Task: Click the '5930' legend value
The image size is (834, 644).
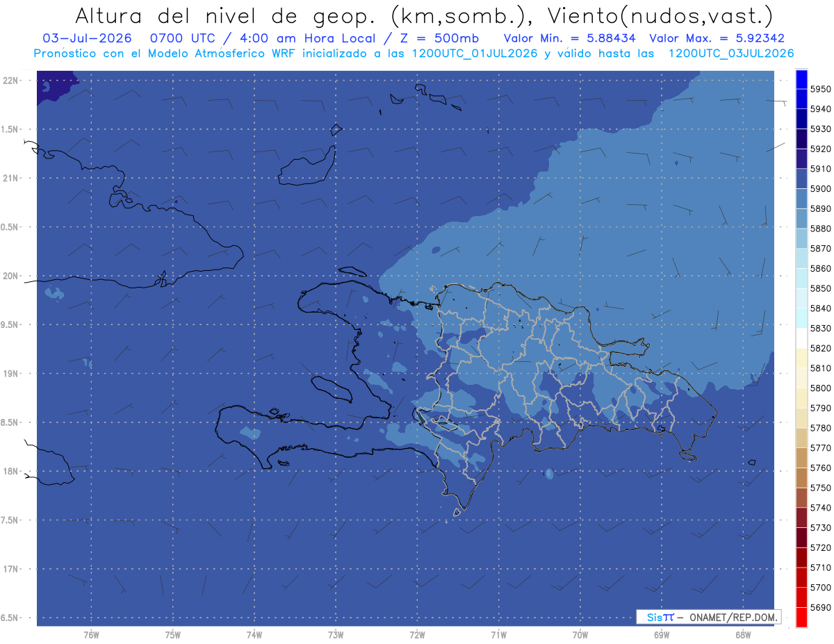Action: pyautogui.click(x=821, y=129)
